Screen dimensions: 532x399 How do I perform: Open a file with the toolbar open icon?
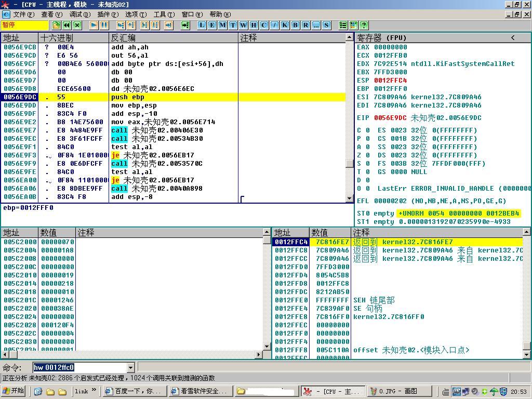pyautogui.click(x=56, y=25)
